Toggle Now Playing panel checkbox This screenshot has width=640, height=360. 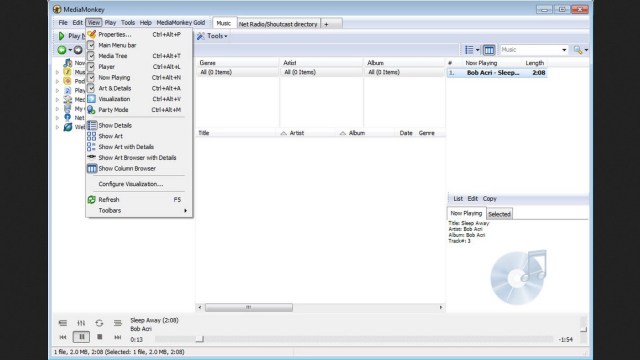(91, 78)
